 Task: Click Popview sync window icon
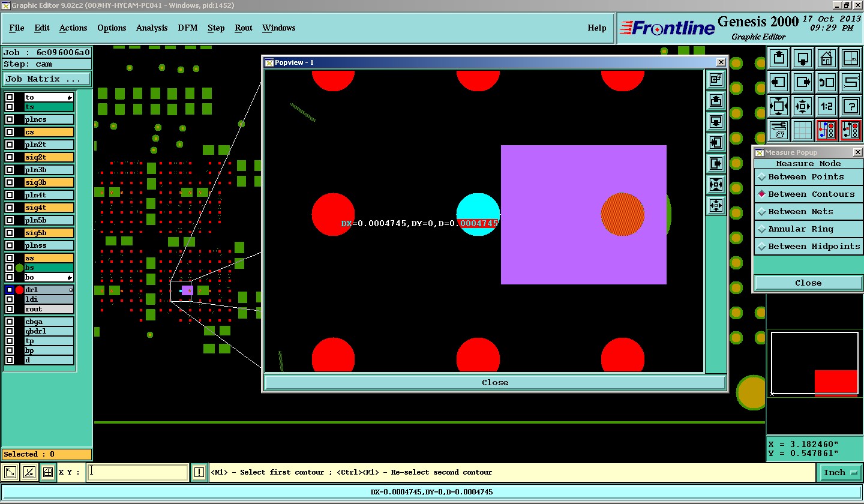point(716,79)
